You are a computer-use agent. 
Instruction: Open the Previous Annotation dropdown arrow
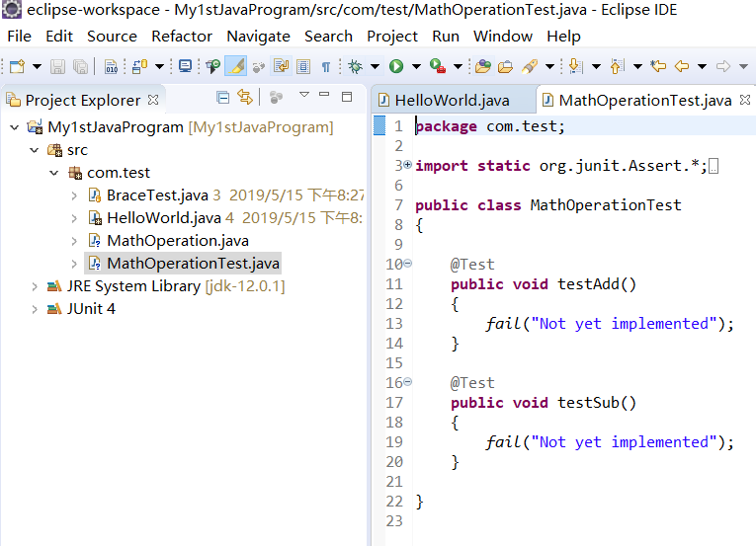(x=637, y=66)
